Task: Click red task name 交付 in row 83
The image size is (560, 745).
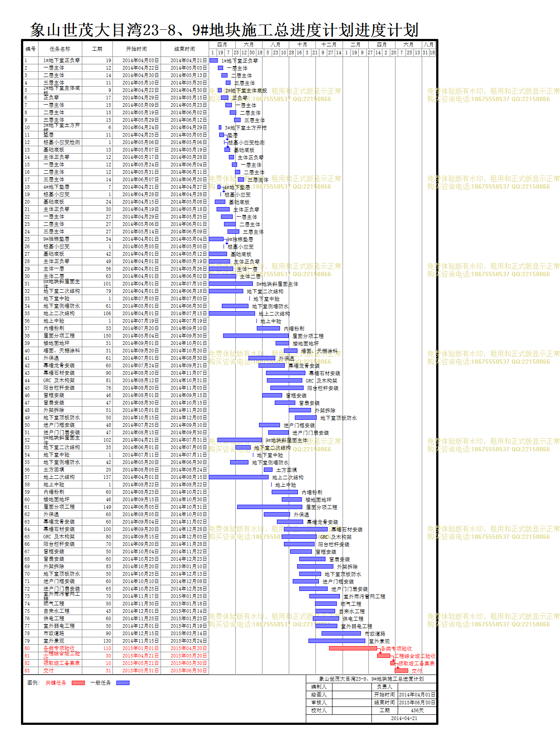Action: coord(49,671)
